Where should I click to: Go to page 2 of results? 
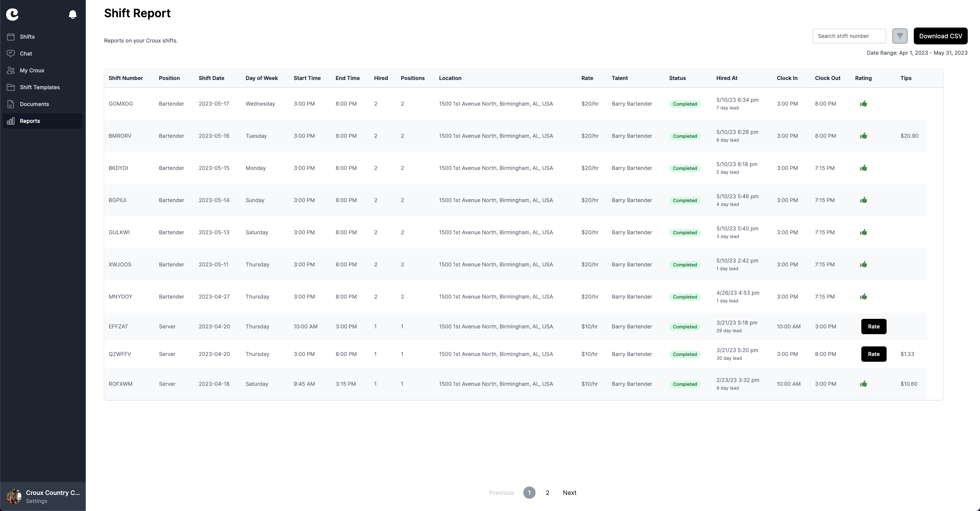547,493
